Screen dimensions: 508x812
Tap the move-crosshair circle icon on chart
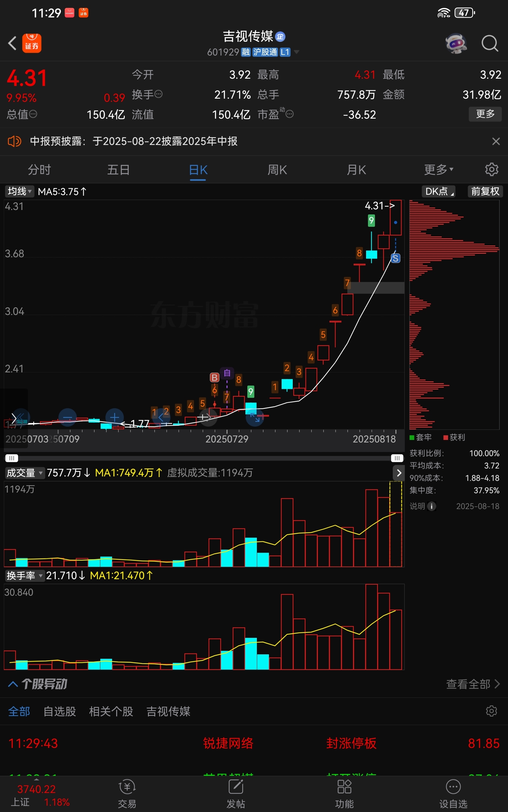coord(208,418)
